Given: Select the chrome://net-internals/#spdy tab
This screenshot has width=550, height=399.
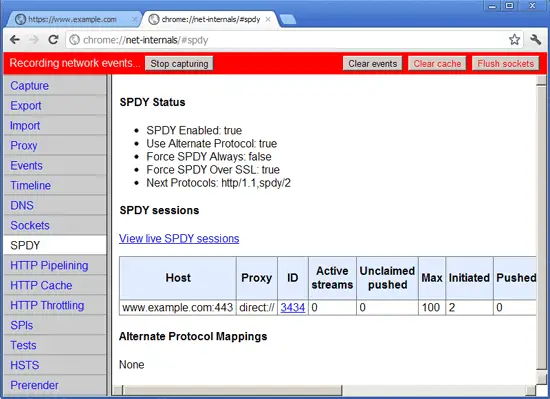Looking at the screenshot, I should pos(210,20).
